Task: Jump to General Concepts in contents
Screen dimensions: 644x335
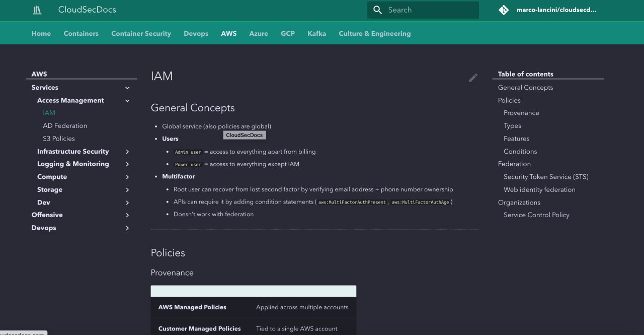Action: [x=525, y=87]
